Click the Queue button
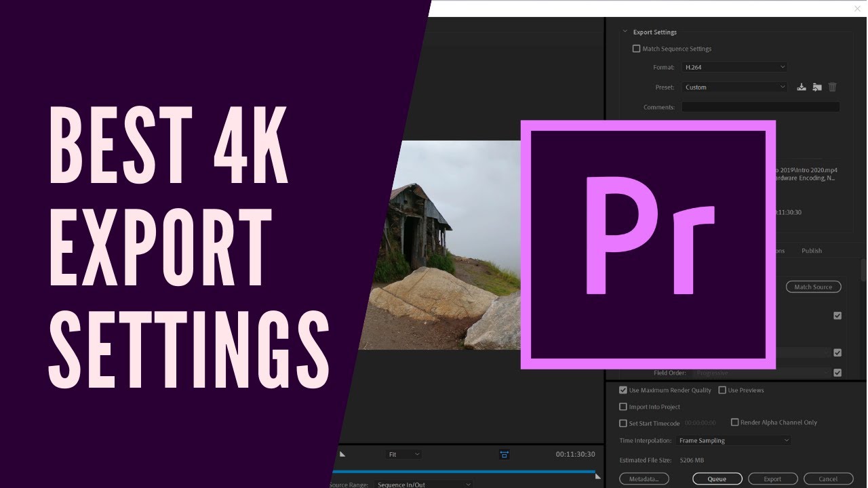This screenshot has height=488, width=868. click(x=717, y=479)
